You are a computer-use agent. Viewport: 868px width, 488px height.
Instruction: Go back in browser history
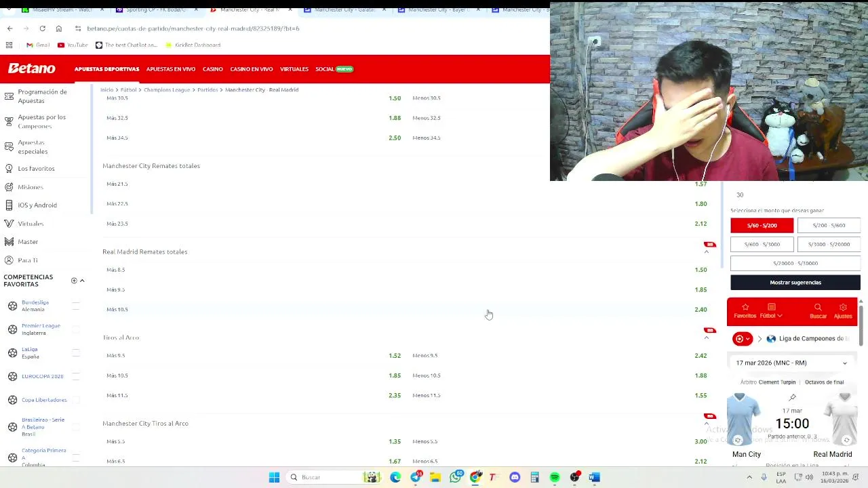coord(9,28)
